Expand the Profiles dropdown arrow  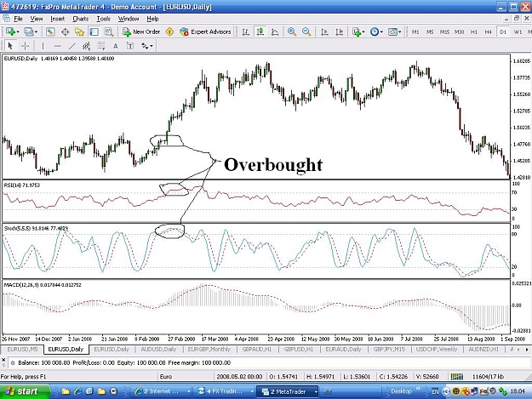coord(36,31)
